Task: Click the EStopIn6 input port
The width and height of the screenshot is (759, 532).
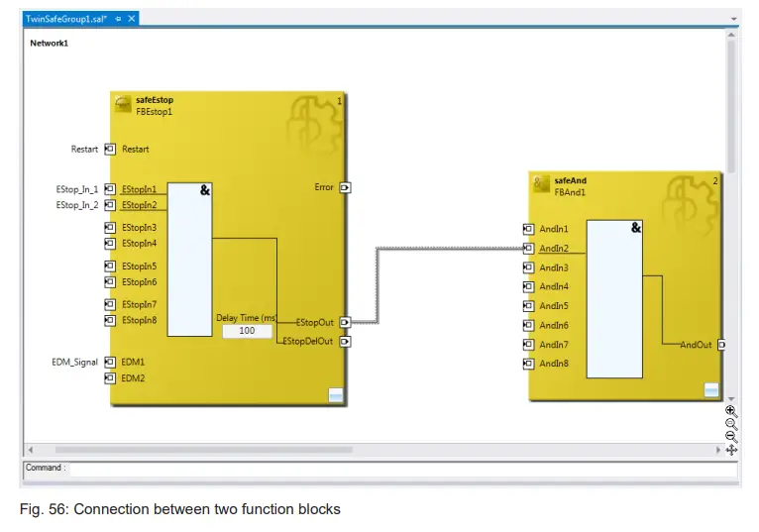Action: tap(110, 281)
